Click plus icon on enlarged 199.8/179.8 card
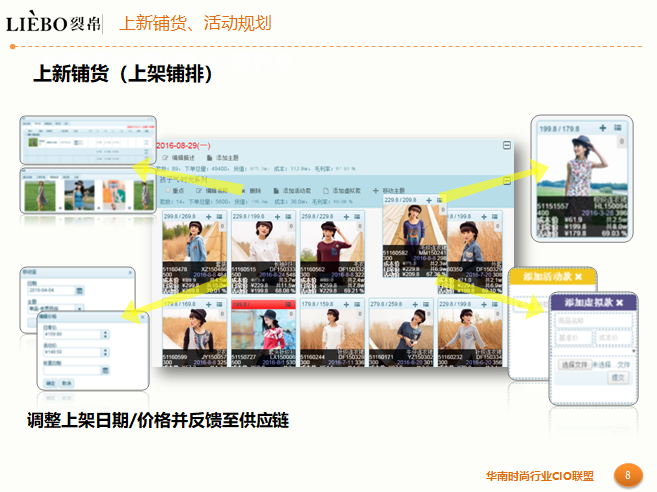This screenshot has height=492, width=657. coord(603,128)
